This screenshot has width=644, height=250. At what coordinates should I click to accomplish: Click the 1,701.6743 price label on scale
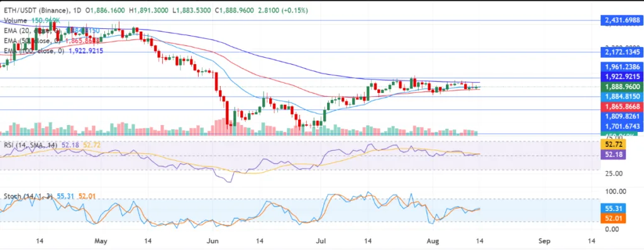point(622,126)
